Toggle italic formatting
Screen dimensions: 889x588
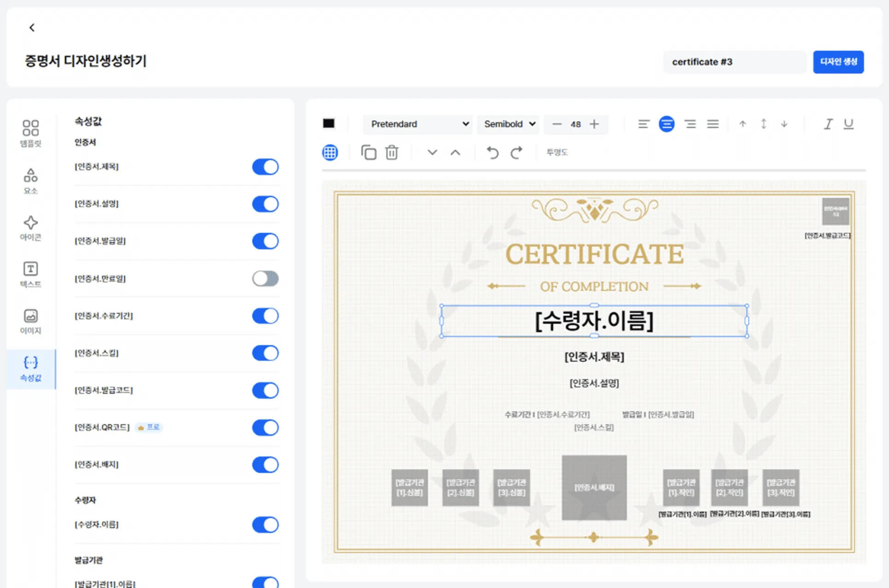(828, 124)
